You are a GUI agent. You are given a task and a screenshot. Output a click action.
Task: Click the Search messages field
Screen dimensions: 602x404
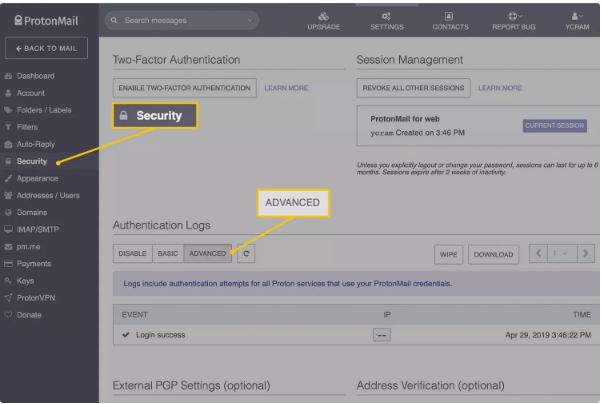(175, 20)
